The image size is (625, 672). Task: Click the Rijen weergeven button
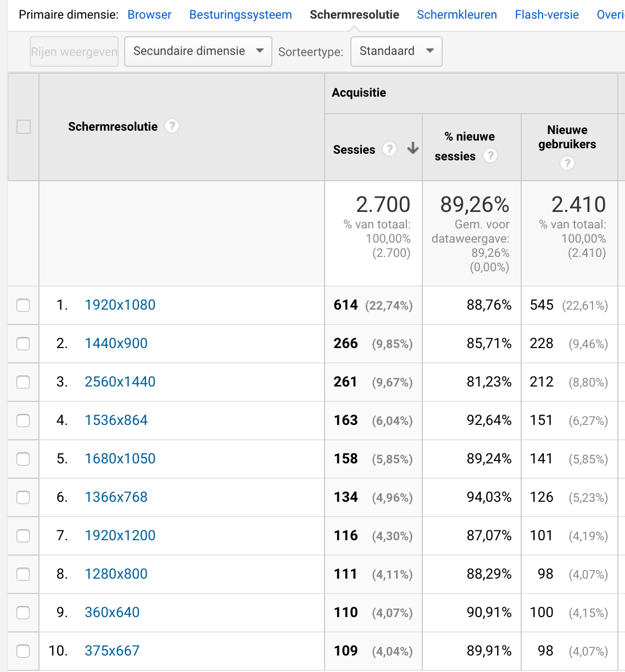point(74,52)
